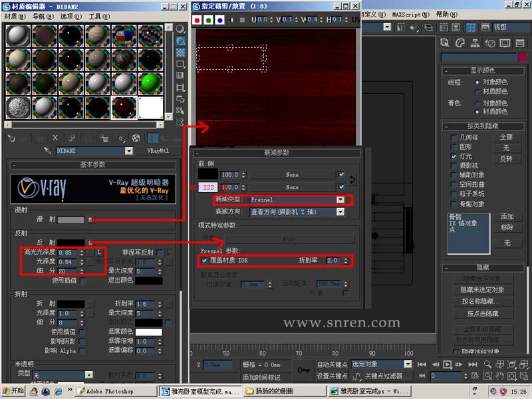Jump to start of animation

[422, 364]
